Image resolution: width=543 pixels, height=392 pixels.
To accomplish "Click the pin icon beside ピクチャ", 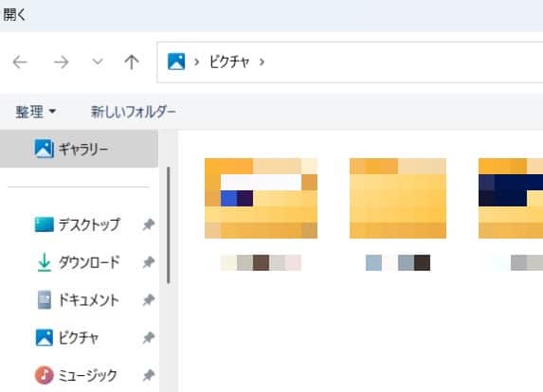I will pyautogui.click(x=149, y=338).
